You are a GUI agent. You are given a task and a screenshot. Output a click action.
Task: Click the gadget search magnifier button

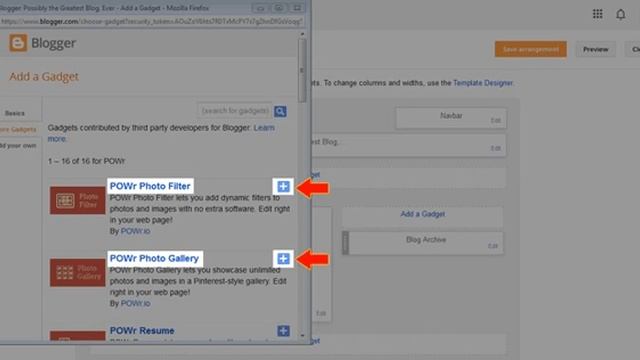click(x=280, y=111)
